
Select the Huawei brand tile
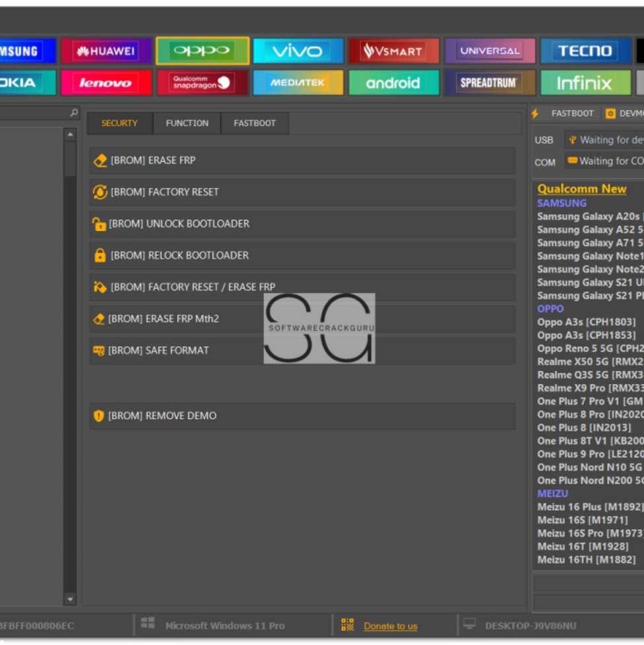[106, 51]
